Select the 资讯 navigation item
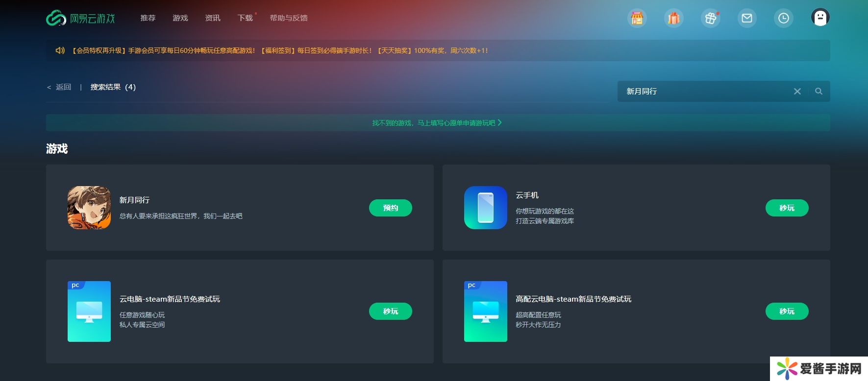Screen dimensions: 868x381 coord(212,18)
